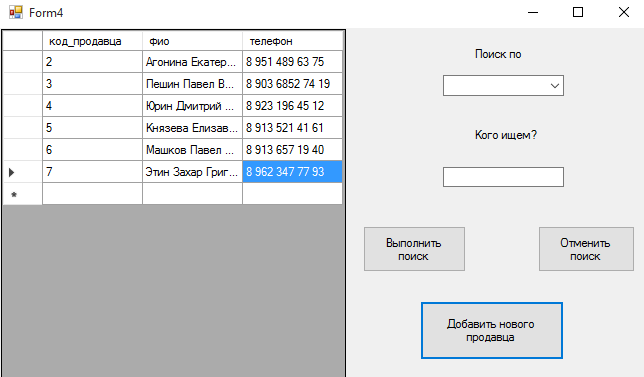The width and height of the screenshot is (644, 377).
Task: Select the cell 'Агонина Екатер...'
Action: [x=192, y=62]
